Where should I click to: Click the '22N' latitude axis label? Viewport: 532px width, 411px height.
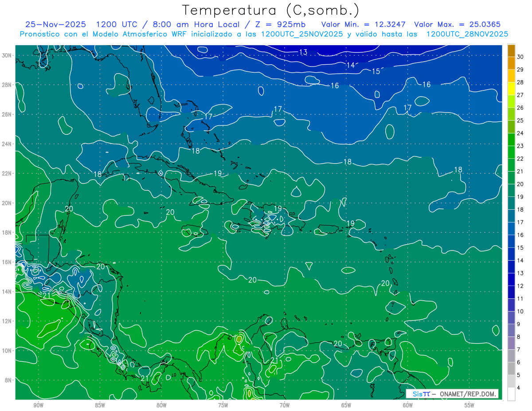[x=8, y=173]
